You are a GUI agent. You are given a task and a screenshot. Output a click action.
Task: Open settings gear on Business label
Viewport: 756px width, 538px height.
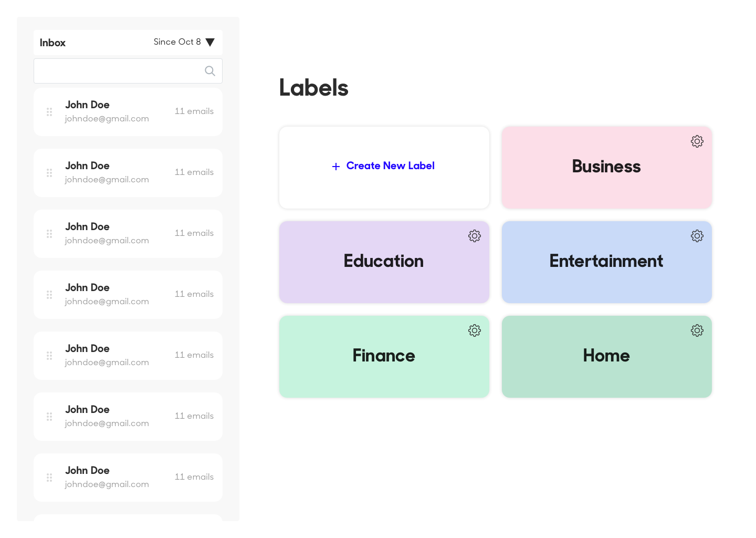tap(697, 141)
